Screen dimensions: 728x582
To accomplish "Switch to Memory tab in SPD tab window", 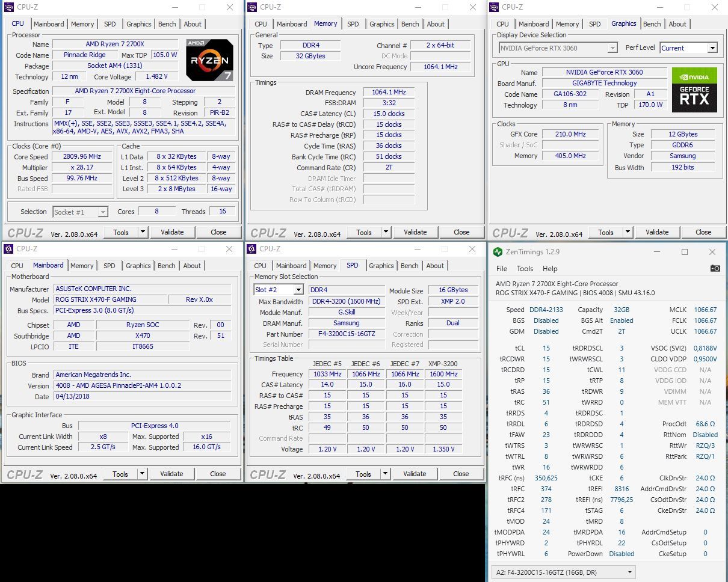I will (x=325, y=266).
